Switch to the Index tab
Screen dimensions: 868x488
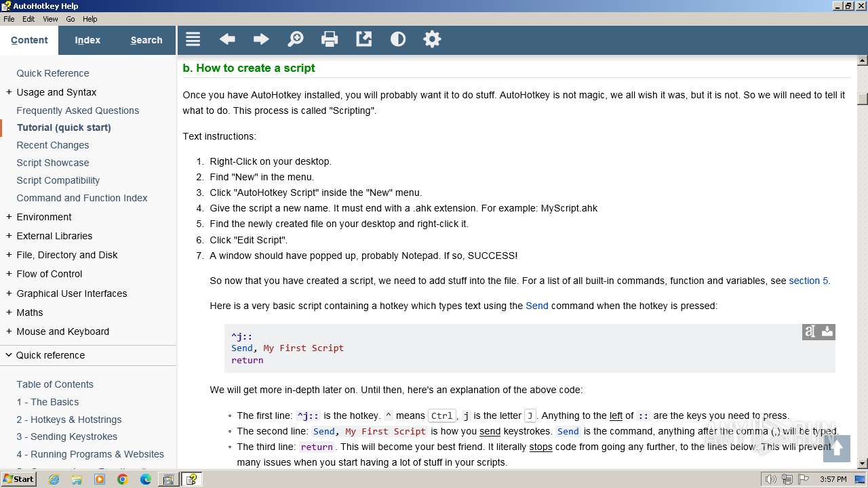tap(87, 40)
